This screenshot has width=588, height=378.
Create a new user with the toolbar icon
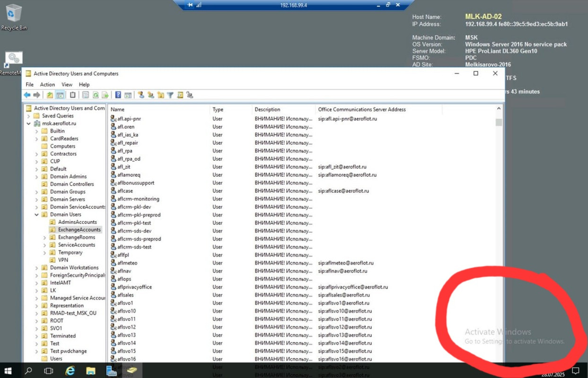141,95
